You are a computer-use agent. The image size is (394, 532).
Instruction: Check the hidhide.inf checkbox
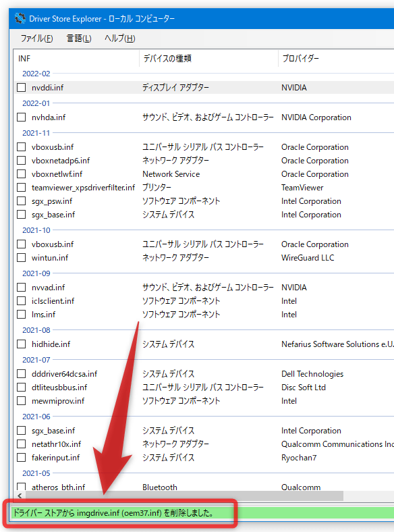pyautogui.click(x=22, y=344)
